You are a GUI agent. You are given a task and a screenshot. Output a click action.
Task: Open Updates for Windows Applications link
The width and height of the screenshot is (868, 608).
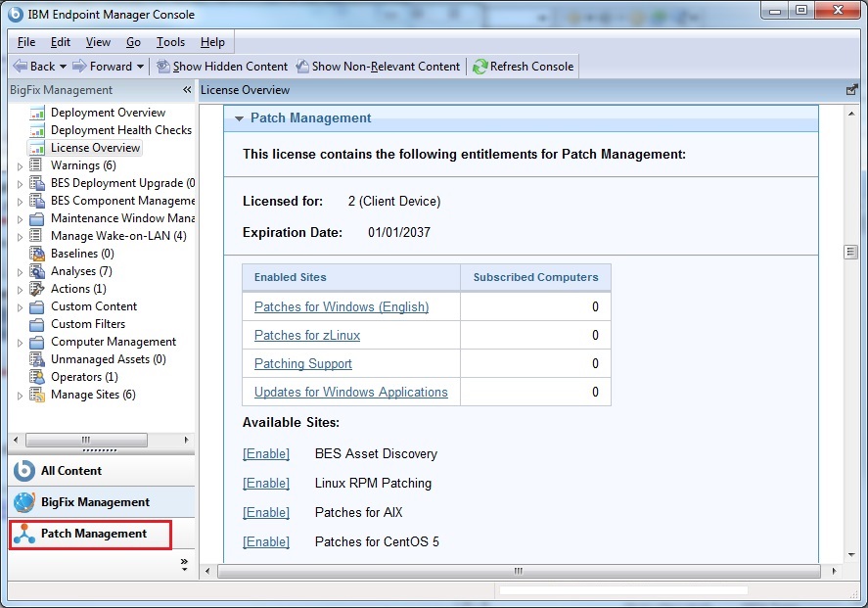(351, 392)
